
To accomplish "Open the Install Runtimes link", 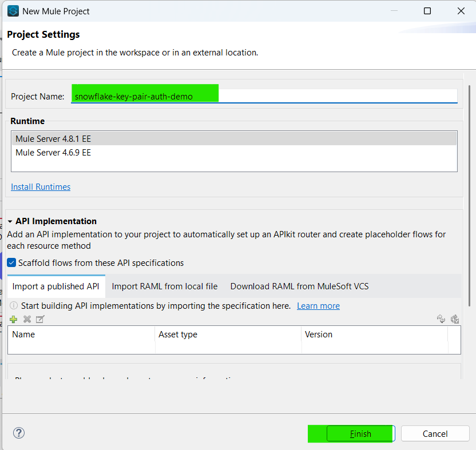I will click(x=41, y=187).
